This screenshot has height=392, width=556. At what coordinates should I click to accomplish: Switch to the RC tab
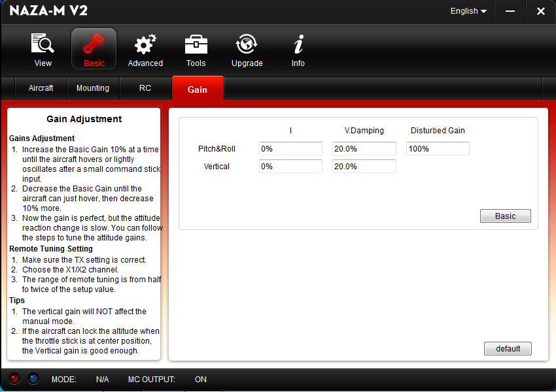coord(145,88)
